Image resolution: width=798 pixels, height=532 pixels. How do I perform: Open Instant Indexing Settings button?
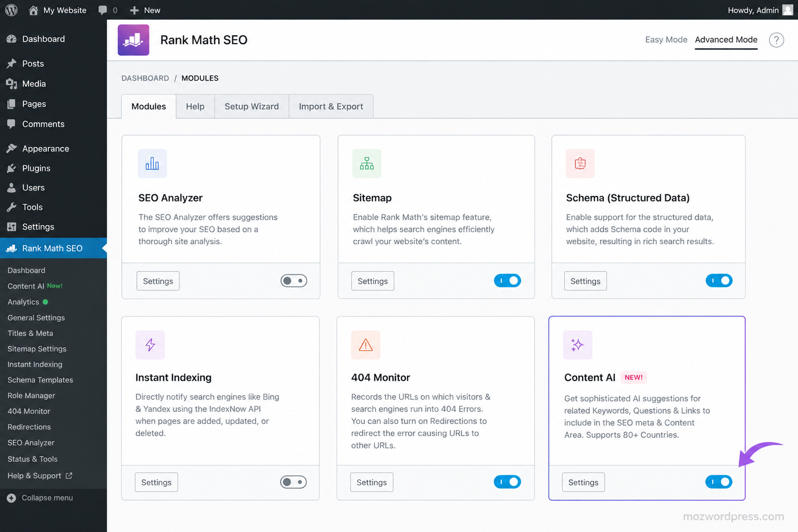point(156,483)
